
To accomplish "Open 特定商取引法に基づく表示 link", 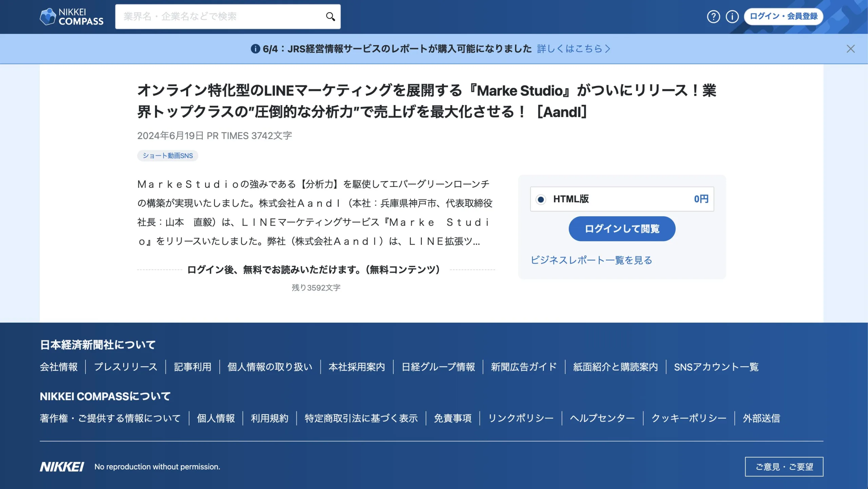I will pos(361,418).
